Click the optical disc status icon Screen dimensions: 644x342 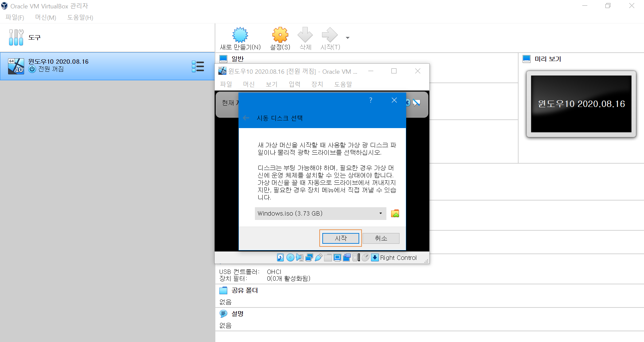coord(290,258)
